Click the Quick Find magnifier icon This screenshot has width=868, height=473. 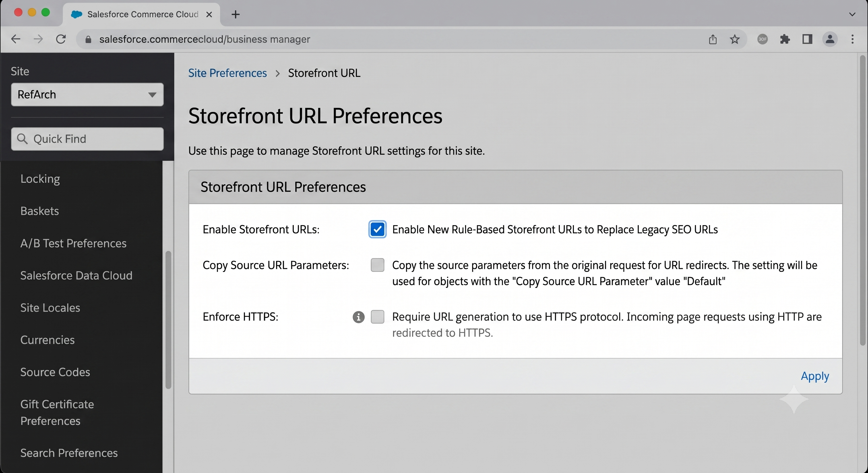pyautogui.click(x=22, y=139)
